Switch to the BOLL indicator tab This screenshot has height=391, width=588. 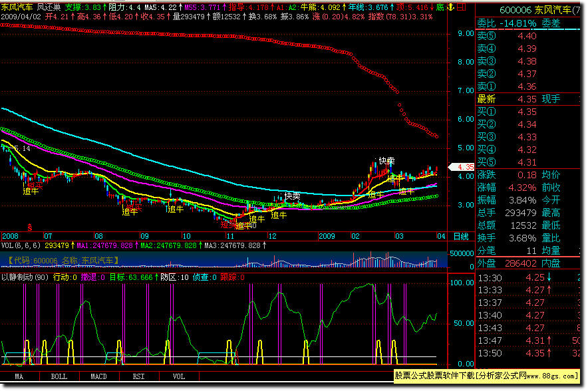59,376
